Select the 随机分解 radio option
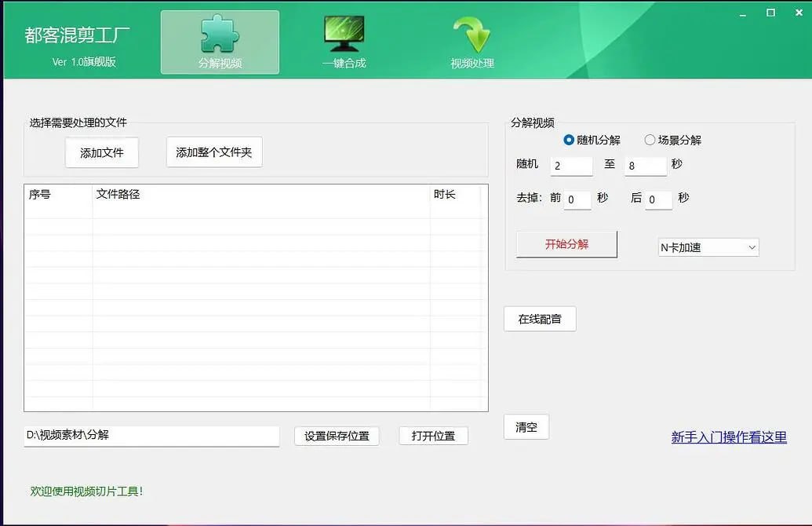This screenshot has width=812, height=526. click(x=592, y=140)
